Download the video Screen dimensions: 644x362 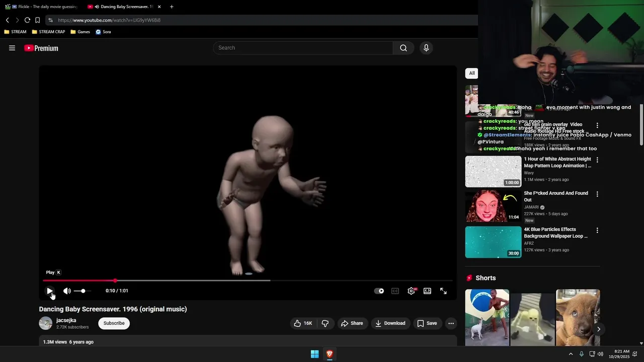390,323
